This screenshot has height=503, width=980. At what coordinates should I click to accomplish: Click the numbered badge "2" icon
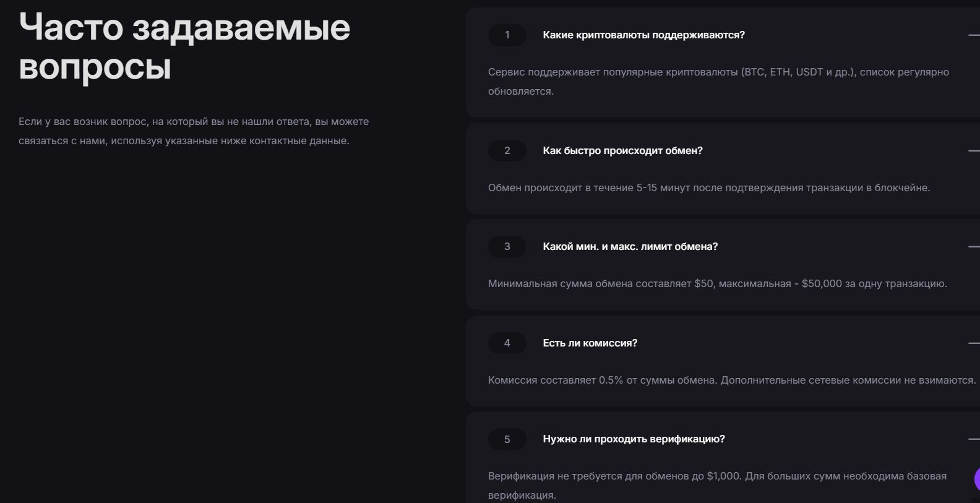pyautogui.click(x=507, y=150)
